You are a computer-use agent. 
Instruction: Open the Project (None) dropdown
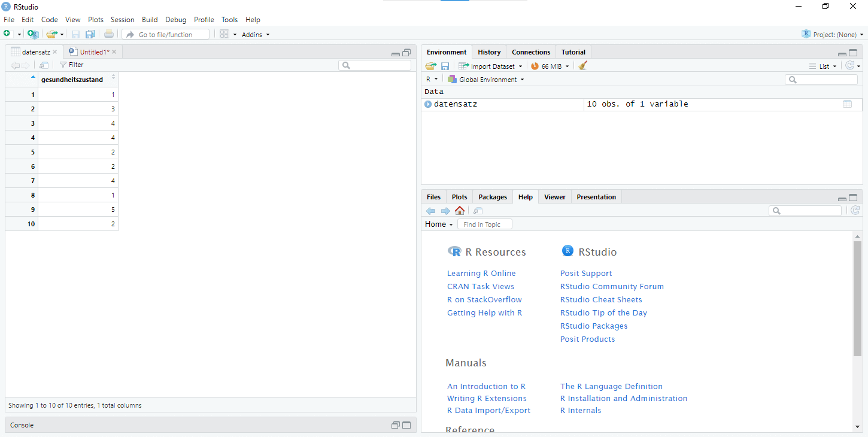click(833, 34)
